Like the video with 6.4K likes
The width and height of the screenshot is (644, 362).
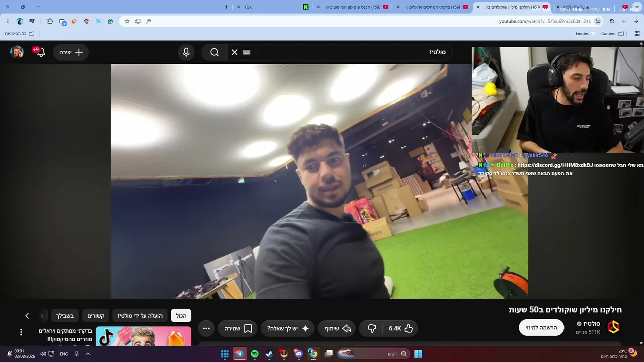tap(400, 328)
